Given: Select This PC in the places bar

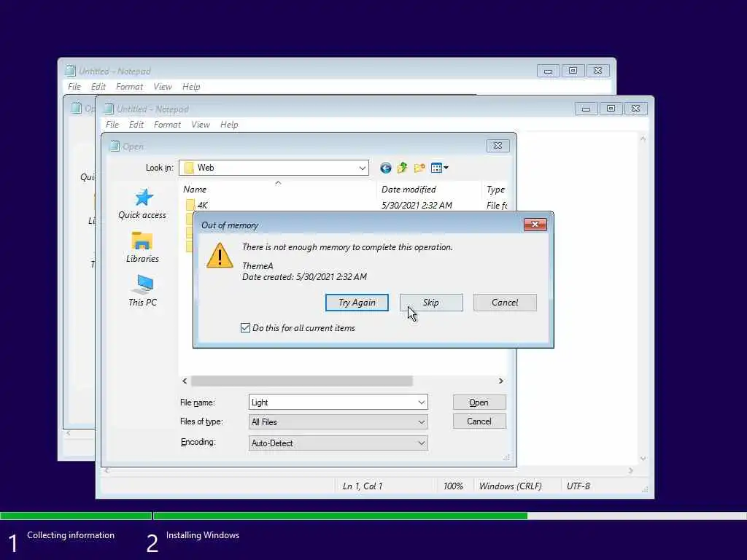Looking at the screenshot, I should (x=142, y=290).
